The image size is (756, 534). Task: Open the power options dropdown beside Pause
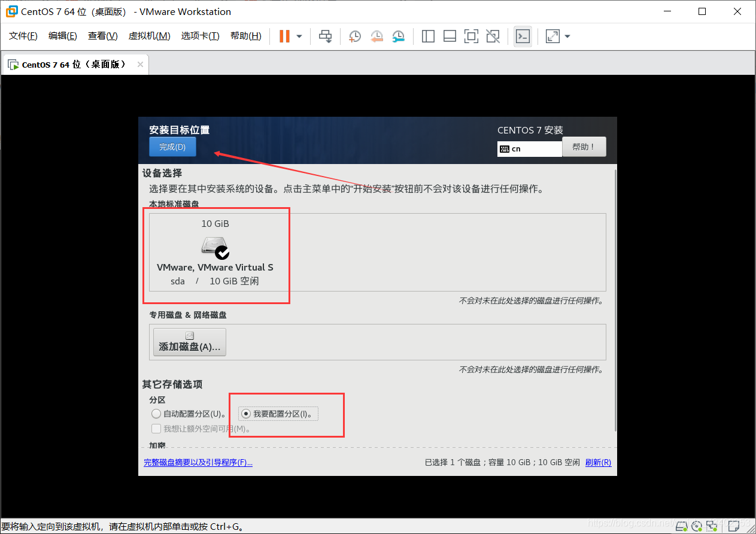coord(299,37)
